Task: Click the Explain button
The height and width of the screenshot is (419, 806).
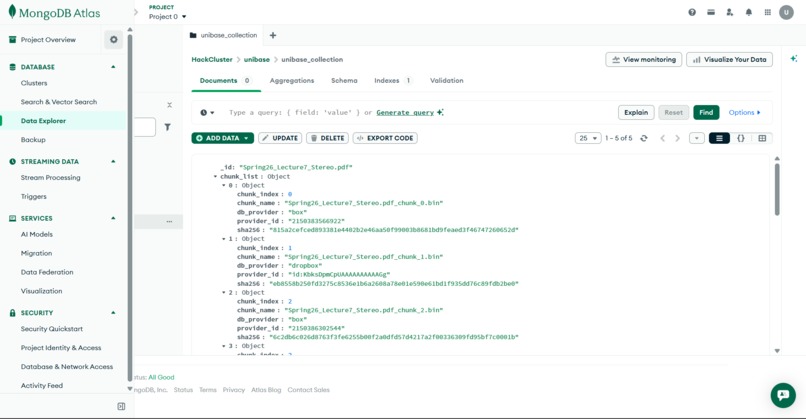Action: 636,113
